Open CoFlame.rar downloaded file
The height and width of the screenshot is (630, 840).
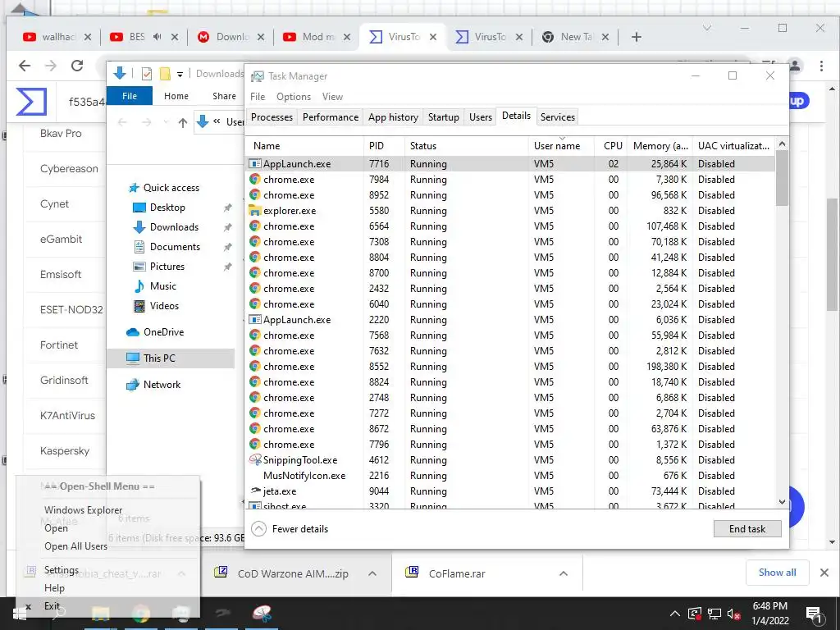click(457, 573)
